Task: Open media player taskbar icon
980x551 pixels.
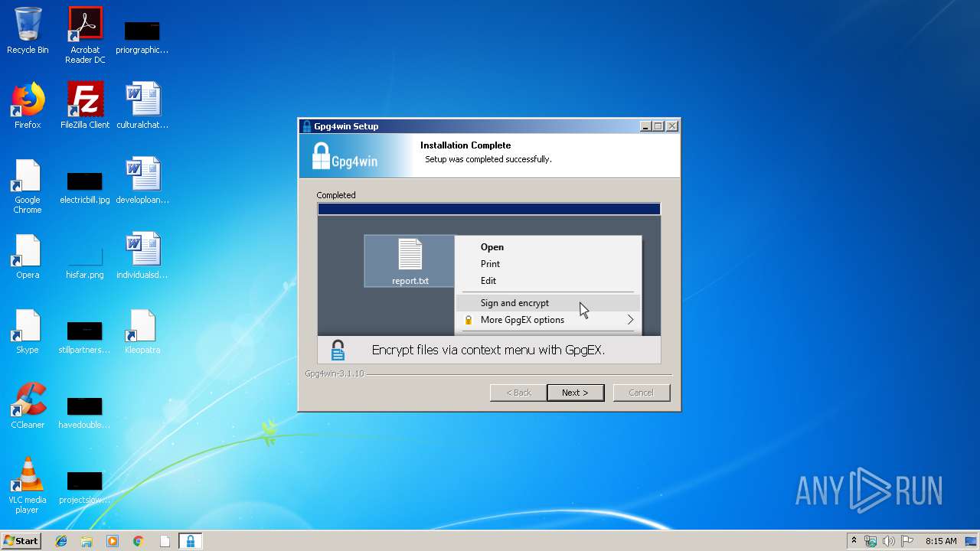Action: [113, 541]
